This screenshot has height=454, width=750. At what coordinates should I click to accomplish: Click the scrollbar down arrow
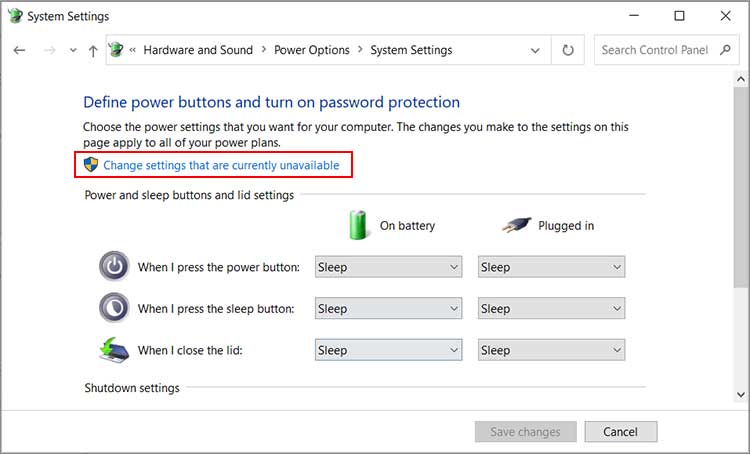740,395
